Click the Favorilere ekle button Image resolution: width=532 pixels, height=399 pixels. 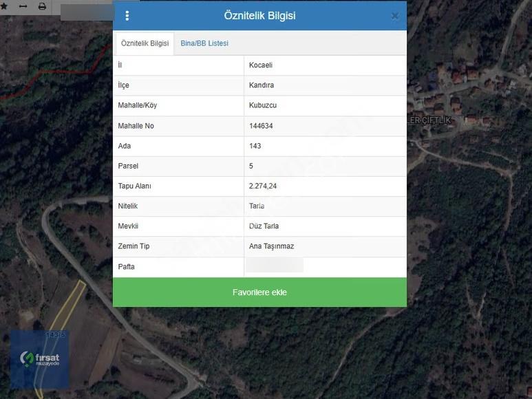tap(259, 292)
